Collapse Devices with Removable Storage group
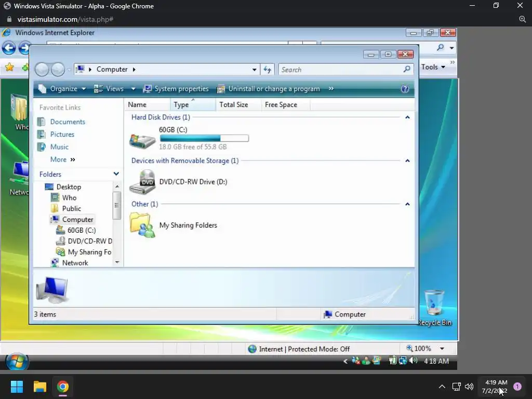 (407, 161)
